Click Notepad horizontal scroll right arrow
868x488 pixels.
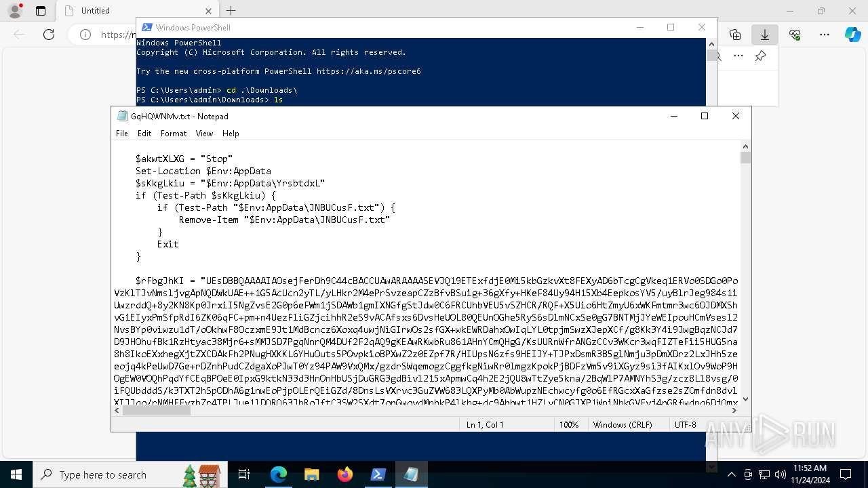pos(734,410)
